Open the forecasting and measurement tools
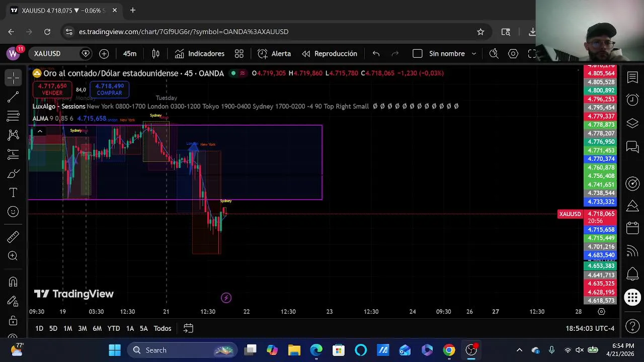Viewport: 644px width, 362px height. pyautogui.click(x=13, y=154)
